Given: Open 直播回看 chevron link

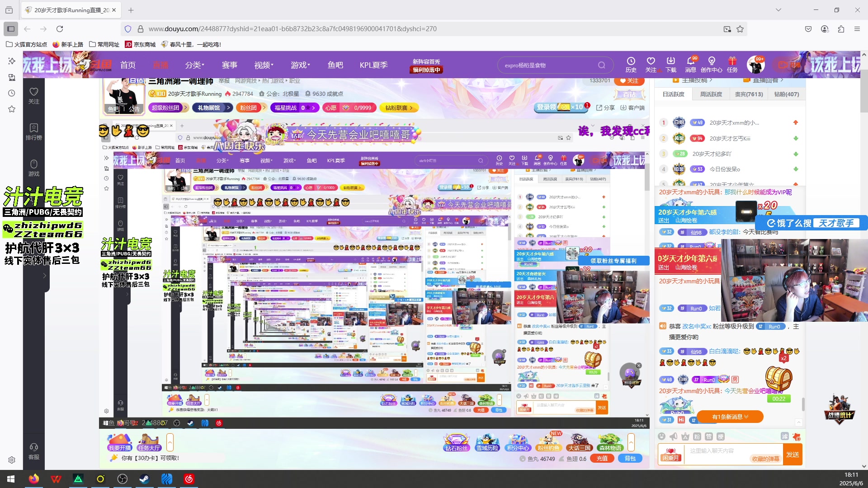Looking at the screenshot, I should tap(763, 80).
